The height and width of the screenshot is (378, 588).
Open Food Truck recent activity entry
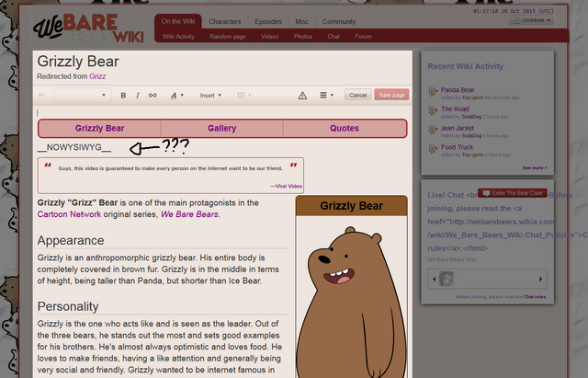[x=457, y=147]
